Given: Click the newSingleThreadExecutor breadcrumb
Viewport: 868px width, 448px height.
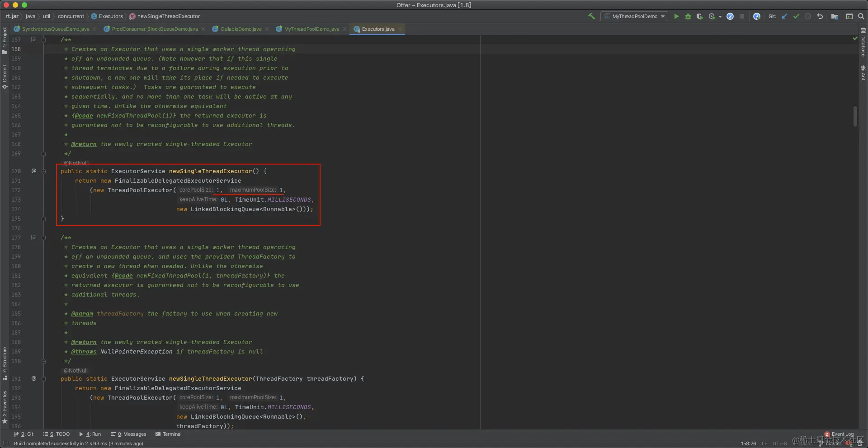Looking at the screenshot, I should 165,16.
